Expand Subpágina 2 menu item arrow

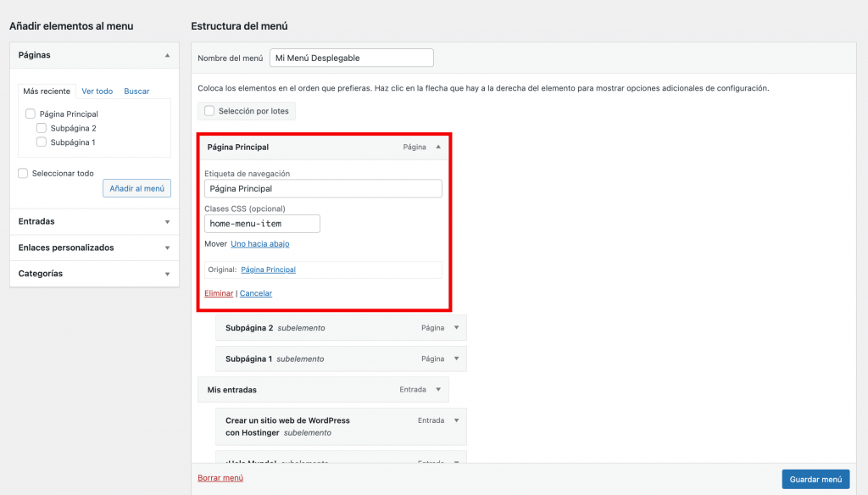tap(456, 328)
